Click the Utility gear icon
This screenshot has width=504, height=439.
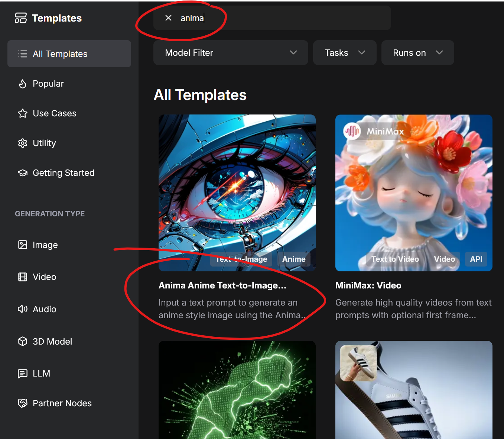click(23, 143)
